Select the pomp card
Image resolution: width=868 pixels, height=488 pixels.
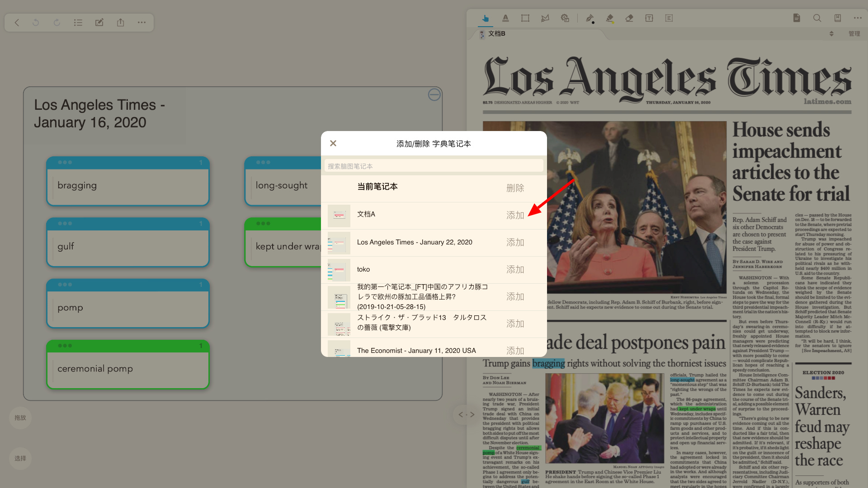coord(127,303)
